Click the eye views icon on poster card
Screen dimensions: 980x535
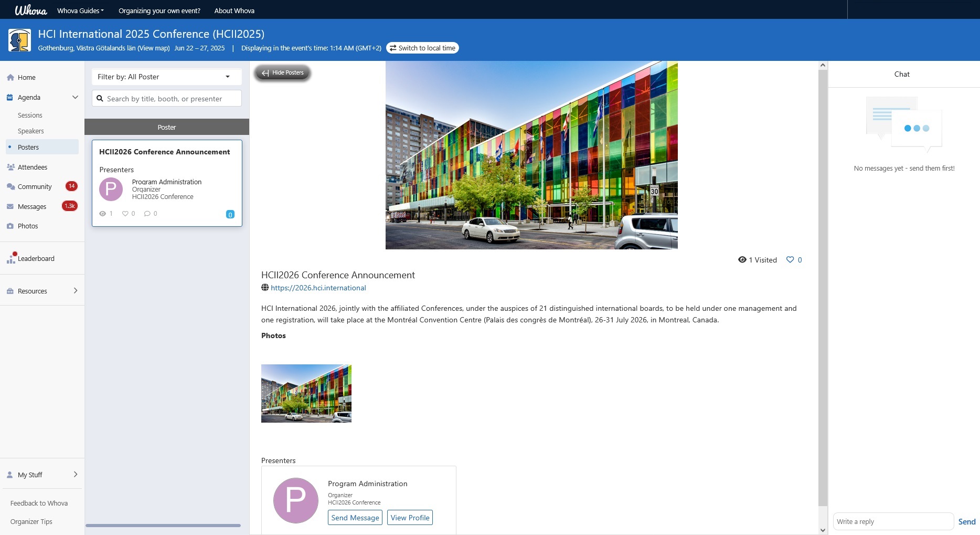103,214
